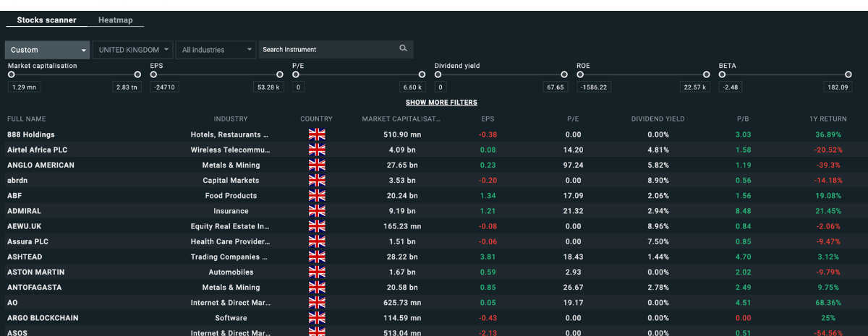Click the Market capitalisation minimum field 1.29 mn
Screen dimensions: 868x336
tap(24, 87)
